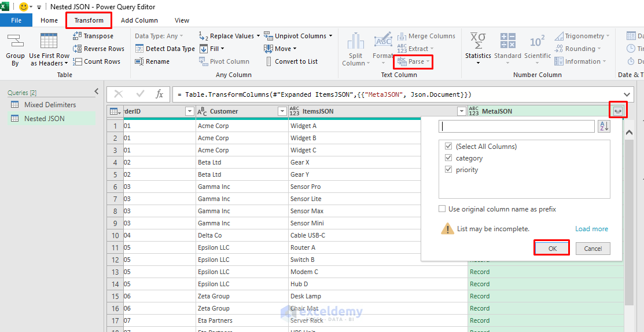
Task: Click Convert to List
Action: (x=291, y=61)
